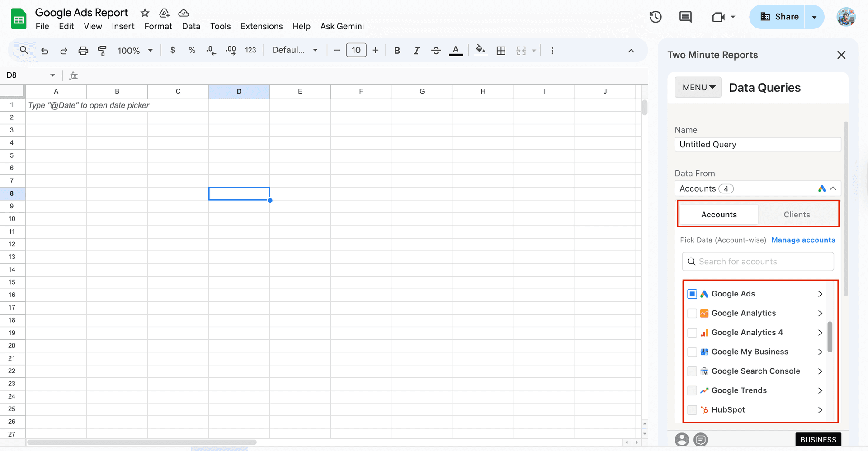Open the borders menu
The height and width of the screenshot is (451, 868).
pyautogui.click(x=501, y=50)
